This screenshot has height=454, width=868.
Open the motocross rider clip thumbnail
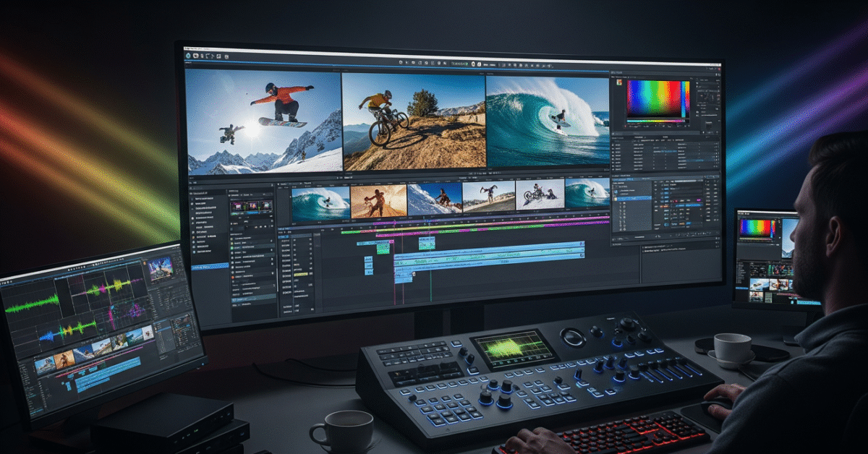pyautogui.click(x=540, y=195)
